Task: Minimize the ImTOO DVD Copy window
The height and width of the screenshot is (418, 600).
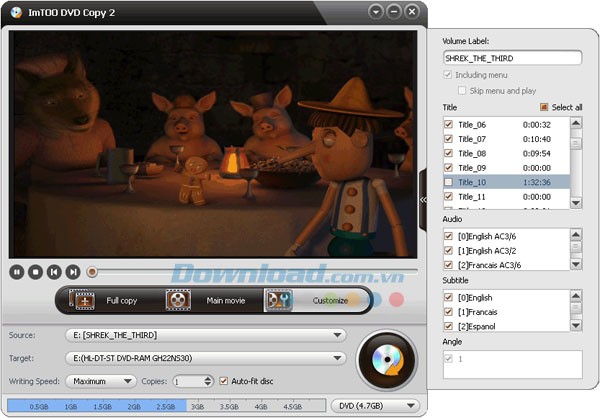Action: click(394, 12)
